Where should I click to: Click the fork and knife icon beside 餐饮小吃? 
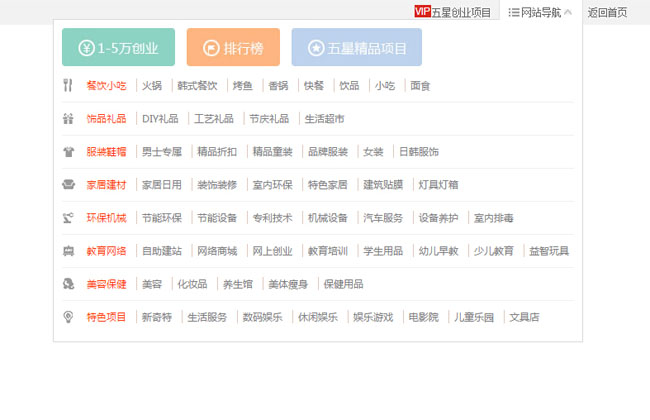pos(68,86)
